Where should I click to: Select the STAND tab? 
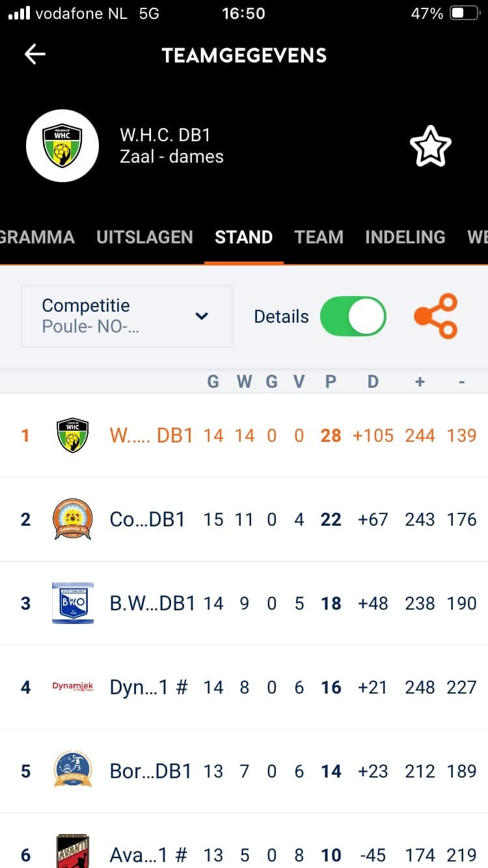(x=244, y=237)
